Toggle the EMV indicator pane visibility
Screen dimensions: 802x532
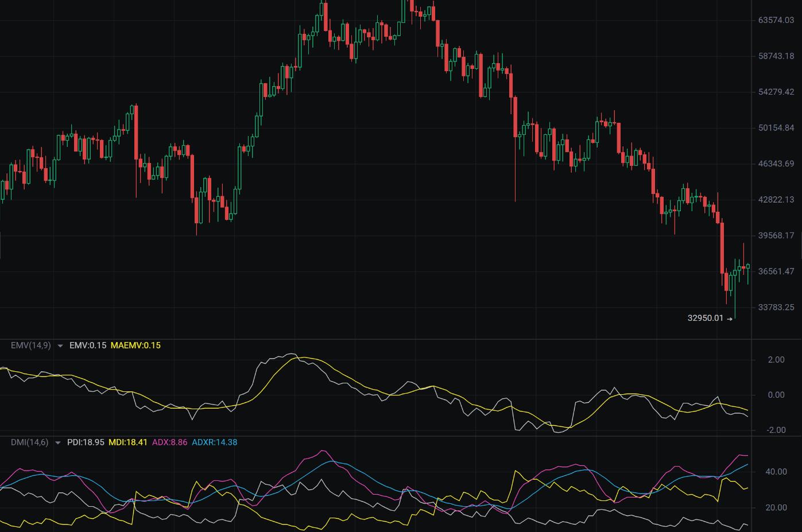[59, 346]
